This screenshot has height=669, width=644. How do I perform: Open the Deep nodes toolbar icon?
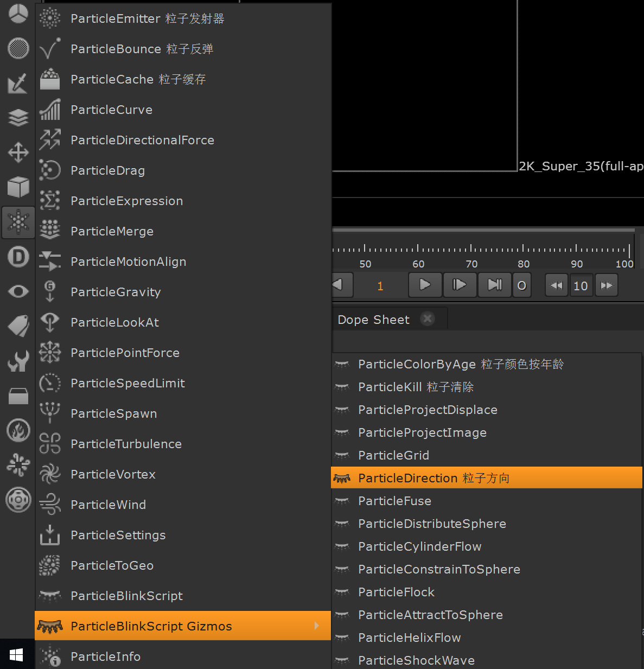tap(18, 257)
